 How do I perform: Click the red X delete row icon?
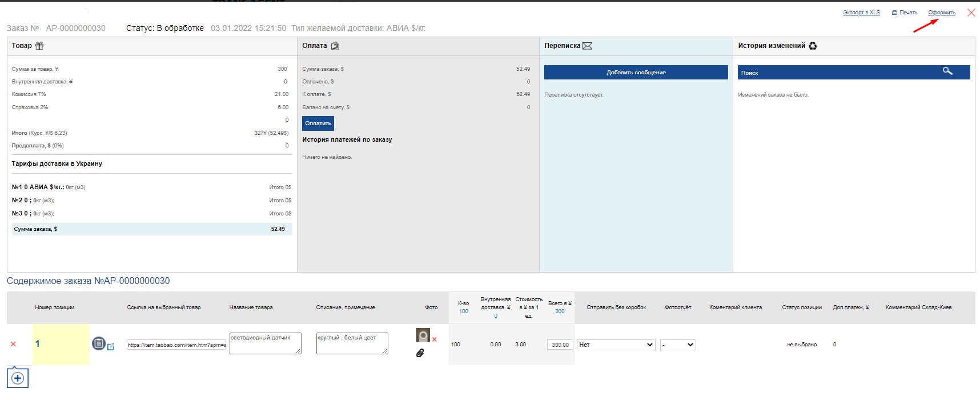(x=13, y=344)
